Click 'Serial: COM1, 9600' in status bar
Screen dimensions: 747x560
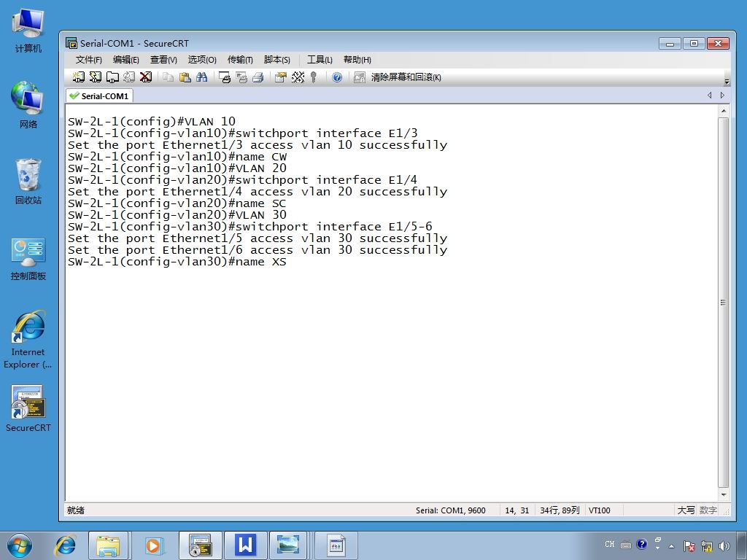tap(451, 510)
